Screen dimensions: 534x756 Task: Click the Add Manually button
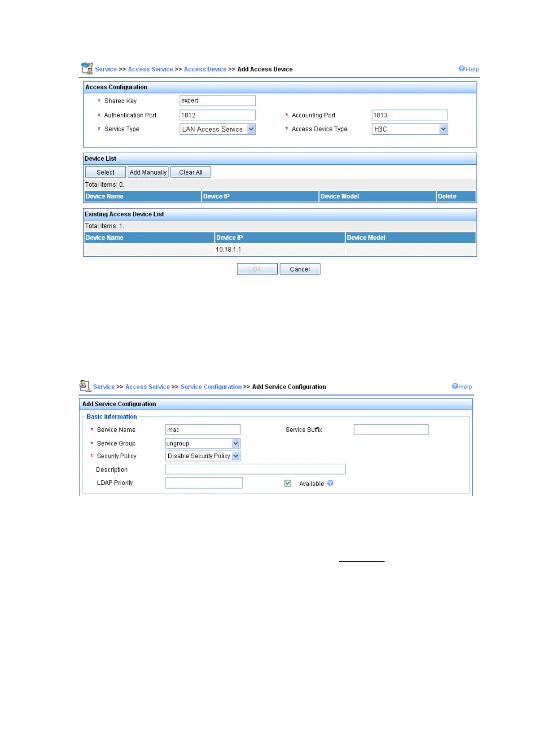click(x=148, y=172)
